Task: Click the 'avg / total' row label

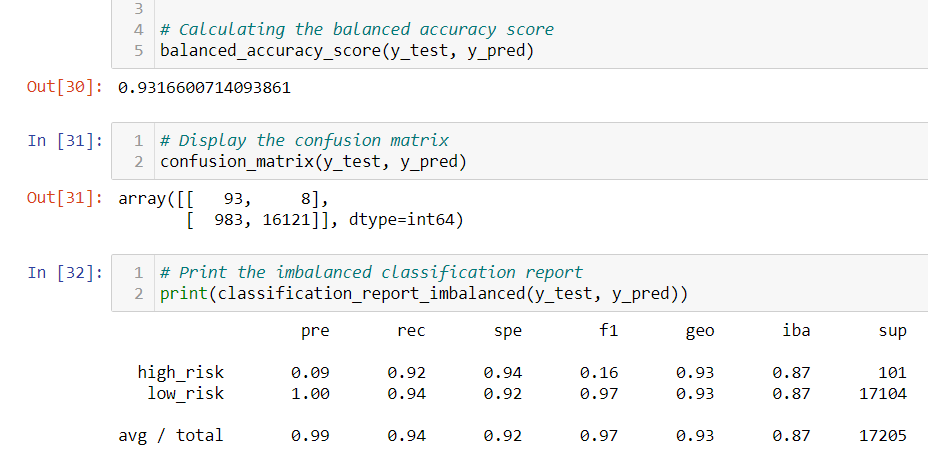Action: click(x=170, y=436)
